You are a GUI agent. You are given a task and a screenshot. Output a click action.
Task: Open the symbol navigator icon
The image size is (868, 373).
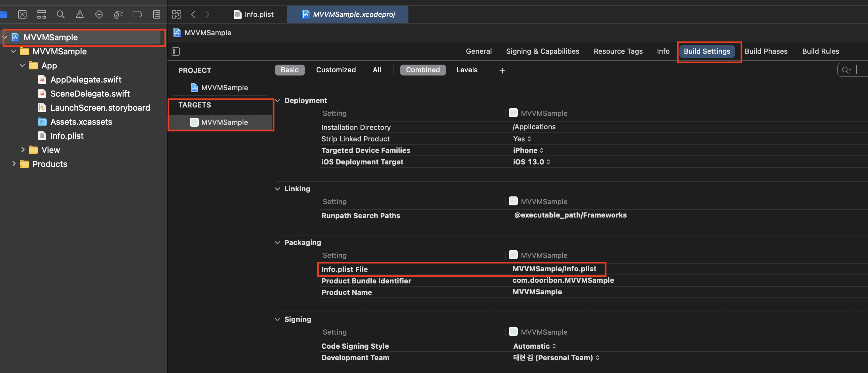click(42, 14)
